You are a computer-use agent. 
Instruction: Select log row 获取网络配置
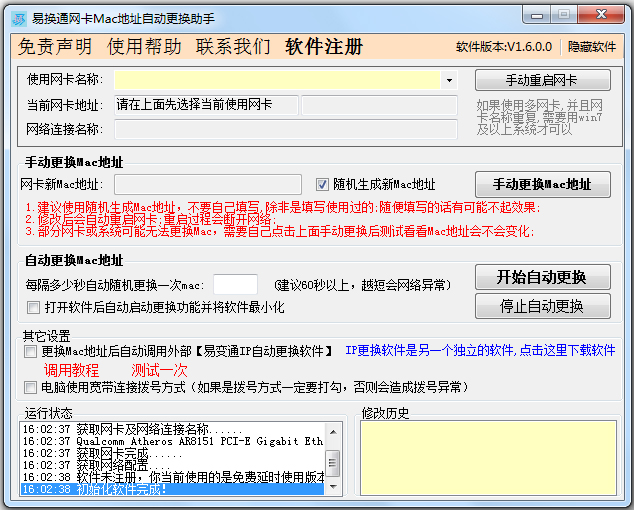coord(173,466)
